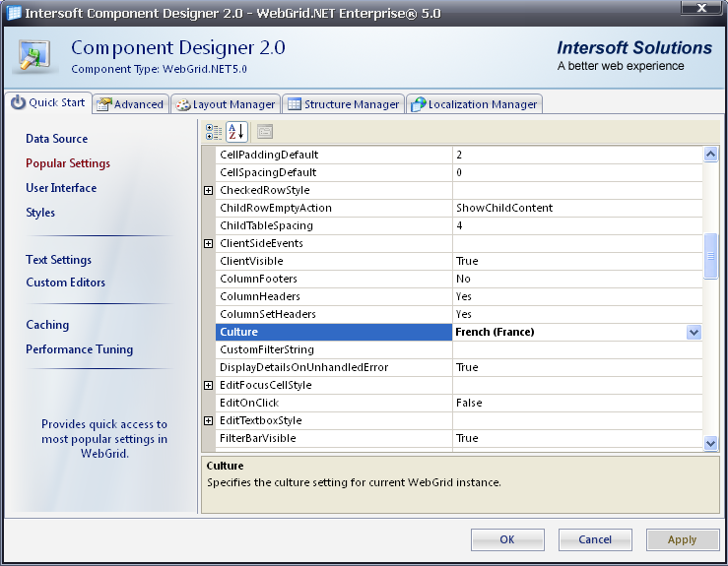Click the ShowChildContent value cell

577,208
